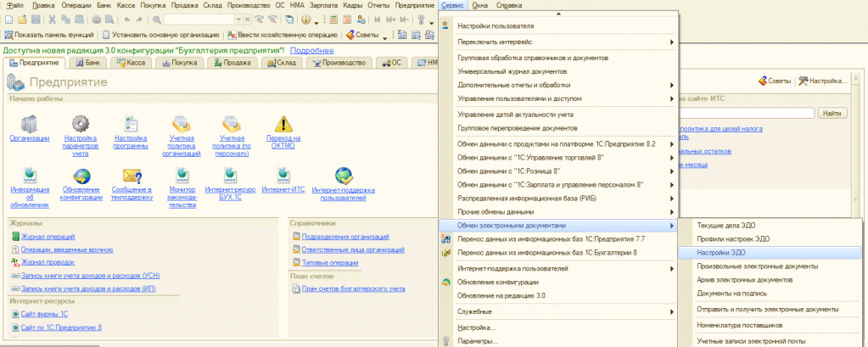Select Настройки ЭДО submenu item

pyautogui.click(x=770, y=252)
